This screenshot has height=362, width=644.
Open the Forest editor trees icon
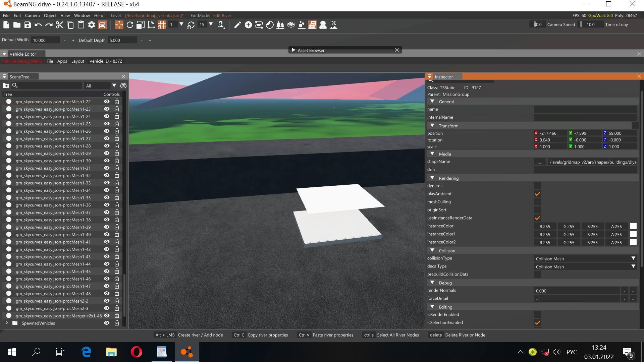pos(280,25)
